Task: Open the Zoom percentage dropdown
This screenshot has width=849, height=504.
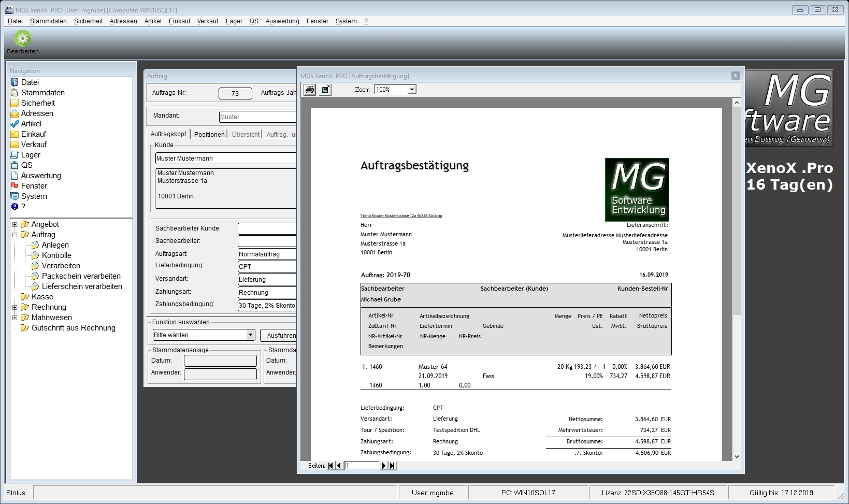Action: [412, 90]
